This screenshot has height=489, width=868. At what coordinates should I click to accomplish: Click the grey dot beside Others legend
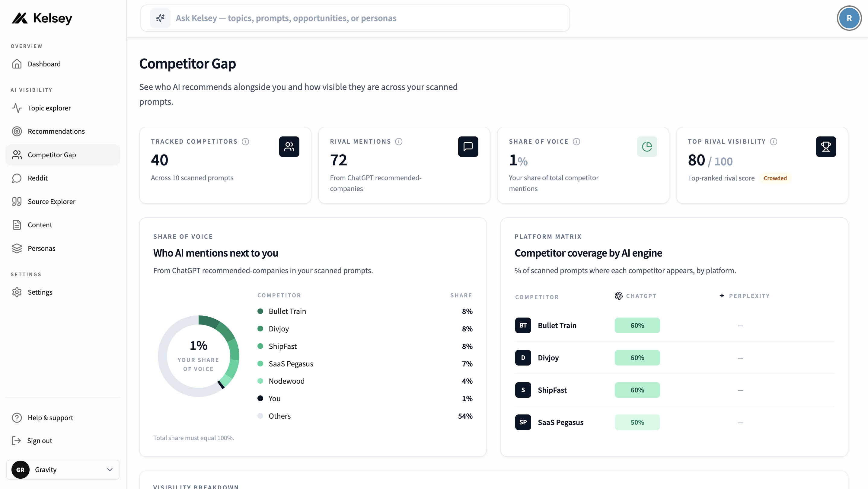(x=260, y=416)
